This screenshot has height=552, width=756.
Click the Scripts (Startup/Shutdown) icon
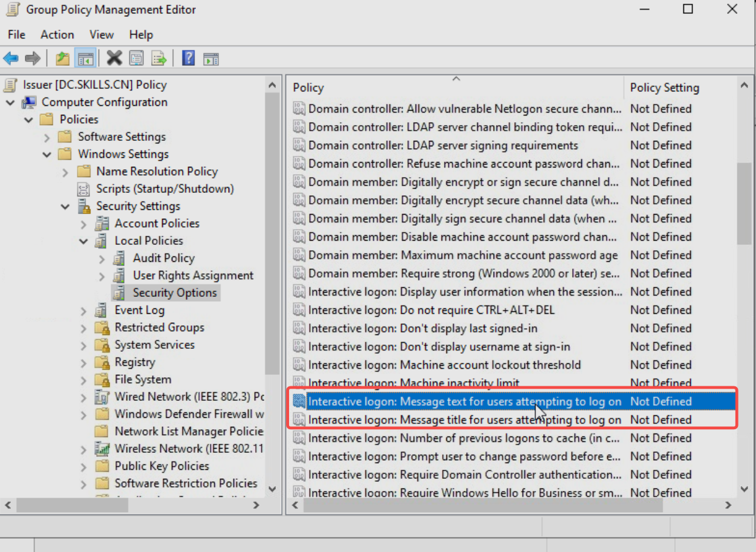(x=84, y=189)
